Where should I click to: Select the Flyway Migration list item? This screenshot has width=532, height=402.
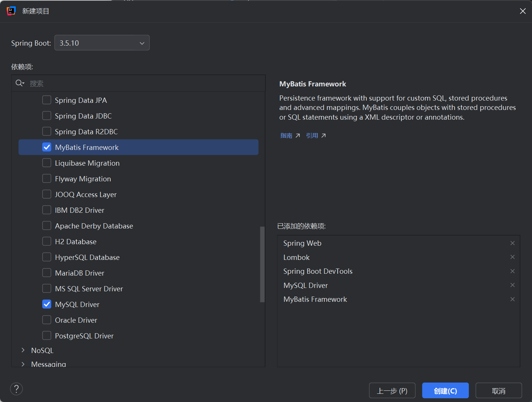pos(83,179)
